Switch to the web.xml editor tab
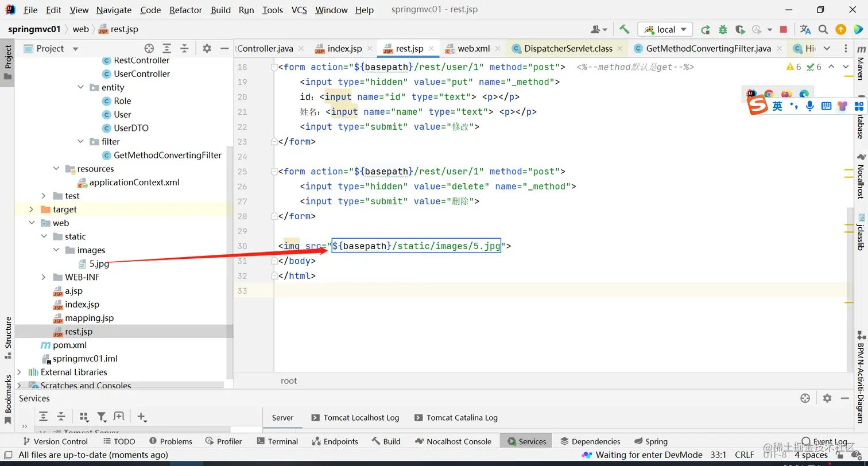This screenshot has height=466, width=868. point(473,49)
